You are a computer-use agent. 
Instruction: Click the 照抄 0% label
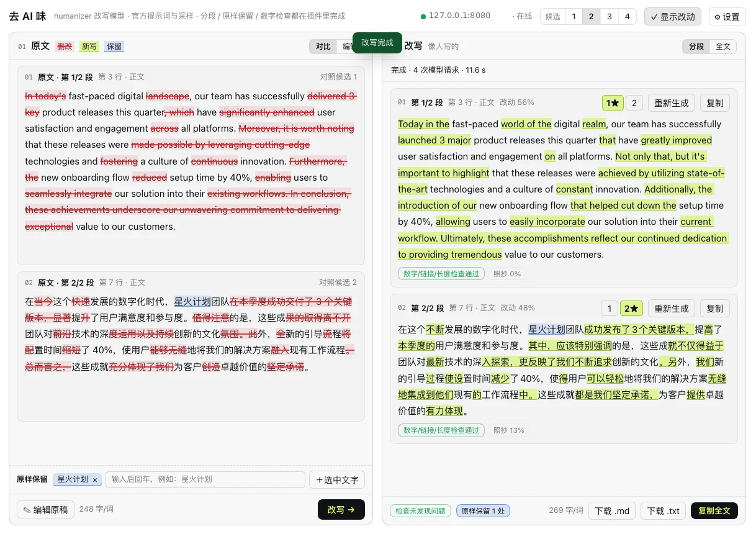tap(507, 274)
